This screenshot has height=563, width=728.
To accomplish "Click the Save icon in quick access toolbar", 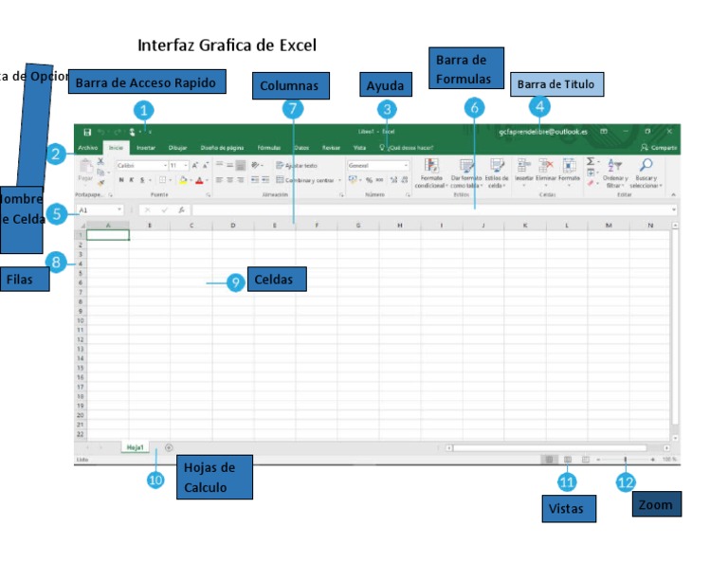I will point(87,132).
